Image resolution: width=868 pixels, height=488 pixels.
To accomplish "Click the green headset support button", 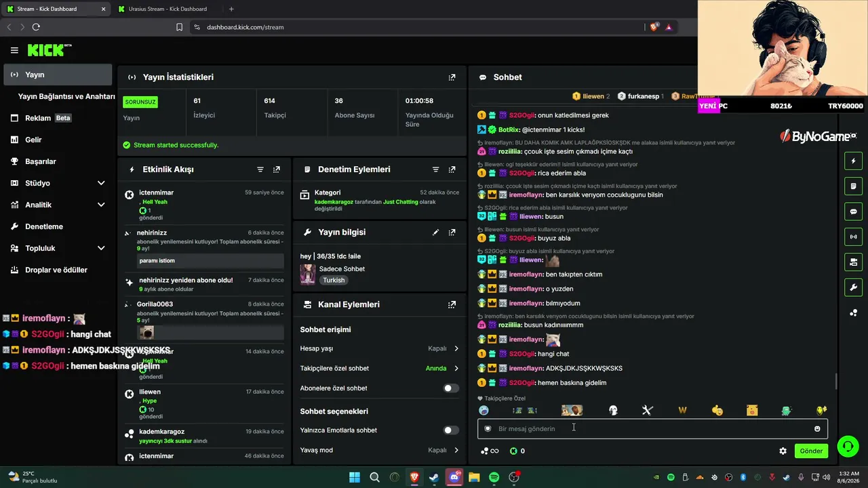I will 848,446.
